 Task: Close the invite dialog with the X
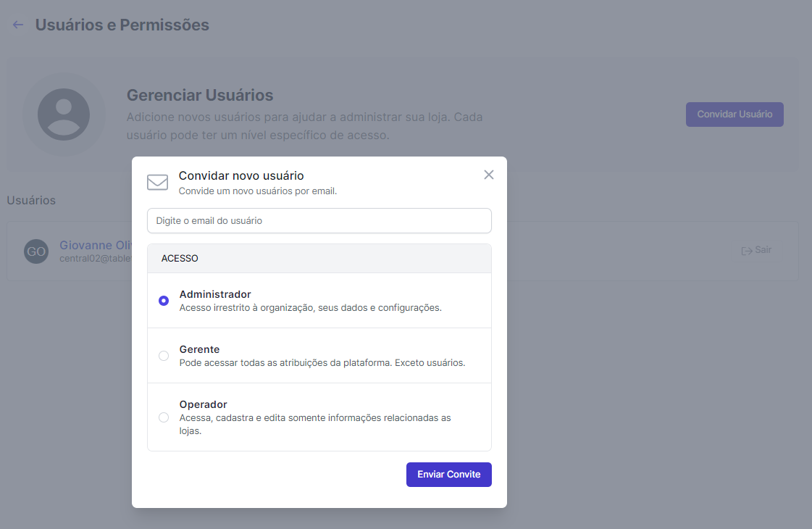489,175
